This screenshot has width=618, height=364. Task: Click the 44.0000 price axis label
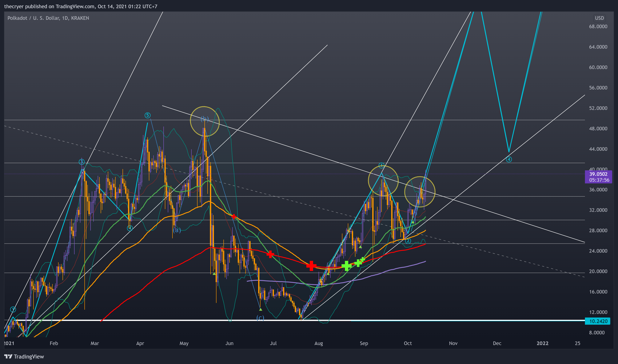598,149
